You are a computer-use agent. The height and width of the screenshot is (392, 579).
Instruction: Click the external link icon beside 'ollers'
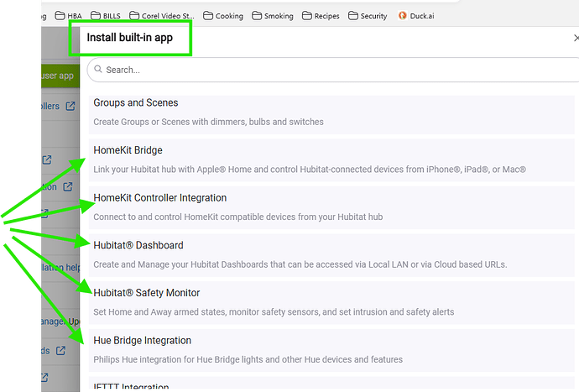70,106
